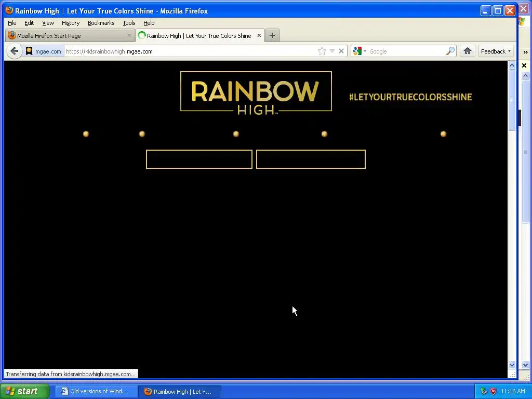Viewport: 532px width, 399px height.
Task: Click the first gold dot on the left
Action: (86, 134)
